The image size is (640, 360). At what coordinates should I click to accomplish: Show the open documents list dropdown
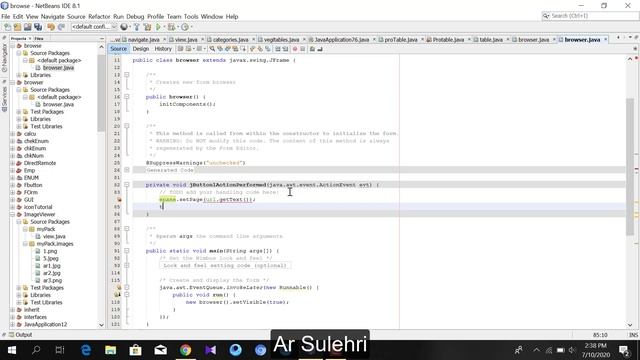[x=630, y=38]
